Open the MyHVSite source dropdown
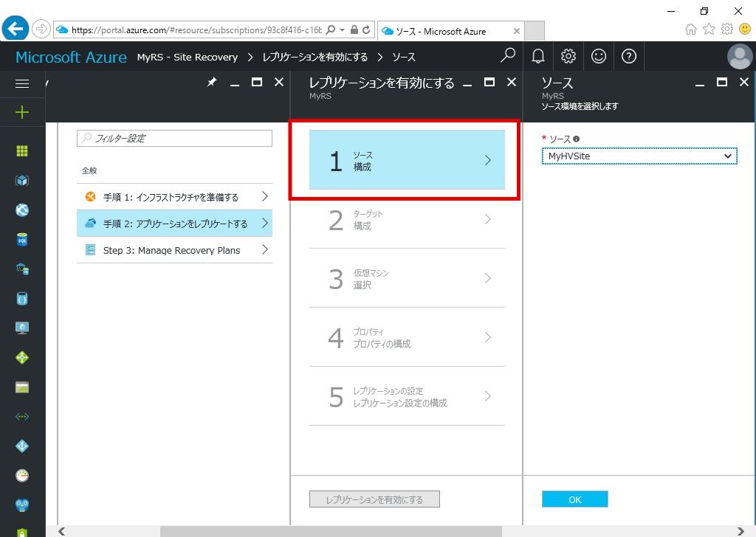 (x=639, y=156)
